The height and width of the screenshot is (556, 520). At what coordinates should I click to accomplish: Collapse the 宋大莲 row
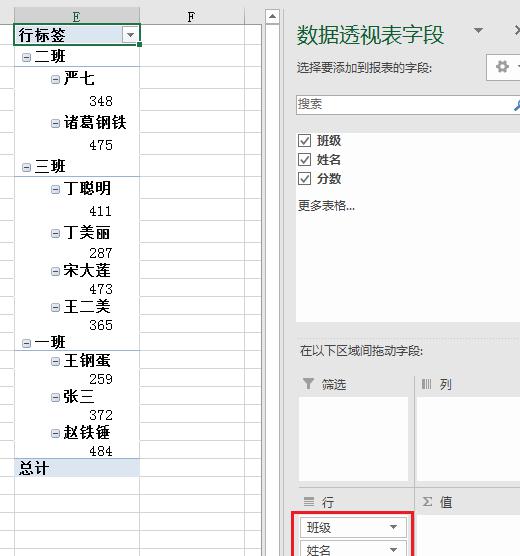55,272
